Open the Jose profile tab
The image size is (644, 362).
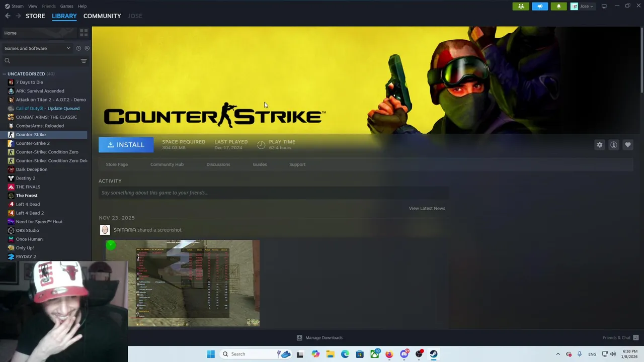point(135,16)
